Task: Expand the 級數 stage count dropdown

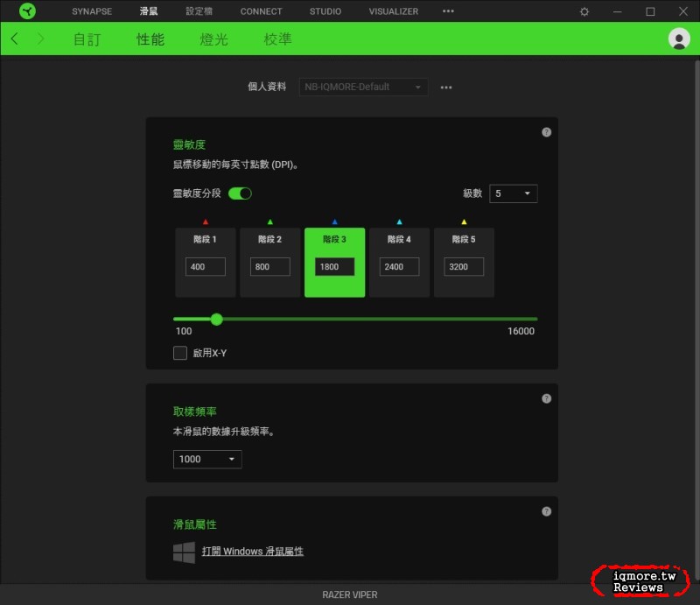Action: click(x=513, y=193)
